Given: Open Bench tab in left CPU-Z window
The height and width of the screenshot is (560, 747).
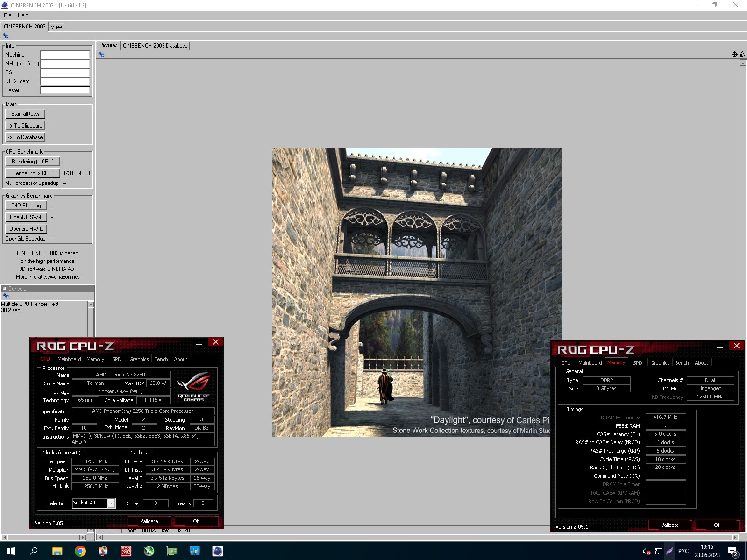Looking at the screenshot, I should point(161,359).
